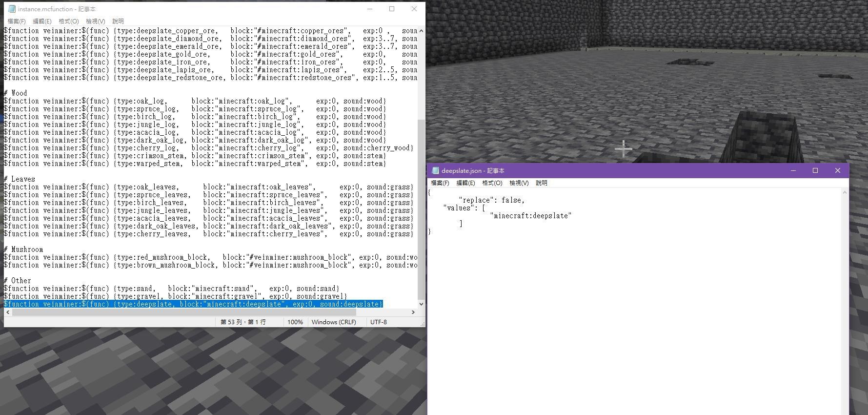This screenshot has width=868, height=415.
Task: Click the type:crimson_stem function line
Action: 195,156
